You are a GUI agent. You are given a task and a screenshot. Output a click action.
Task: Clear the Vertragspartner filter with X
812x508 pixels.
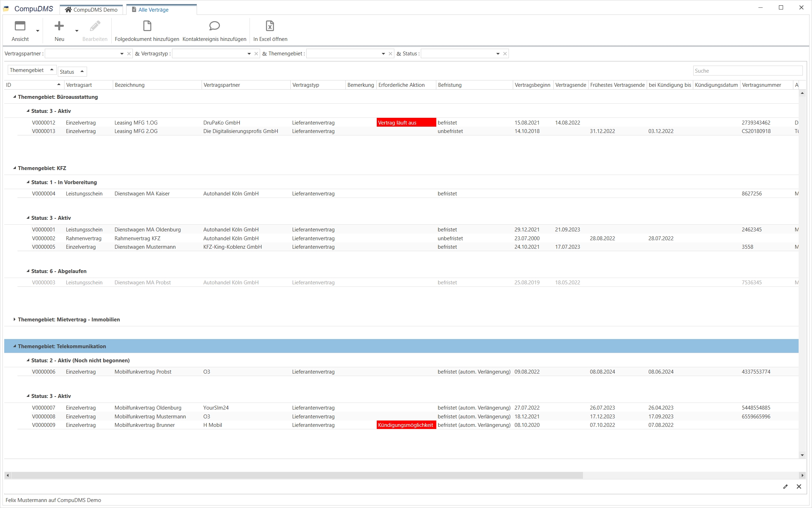coord(129,54)
